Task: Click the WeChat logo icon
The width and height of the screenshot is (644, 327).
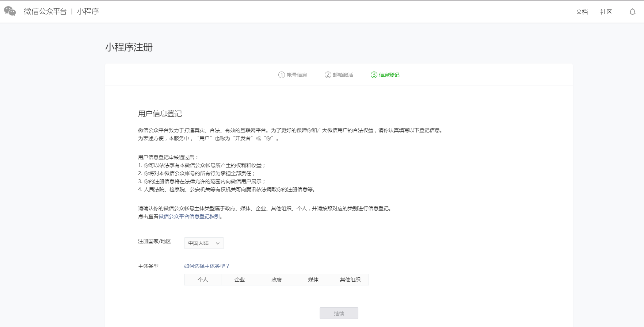Action: (10, 11)
